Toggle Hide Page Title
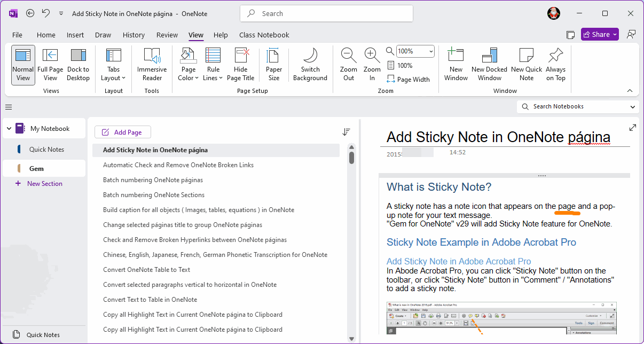This screenshot has width=644, height=344. (x=241, y=65)
